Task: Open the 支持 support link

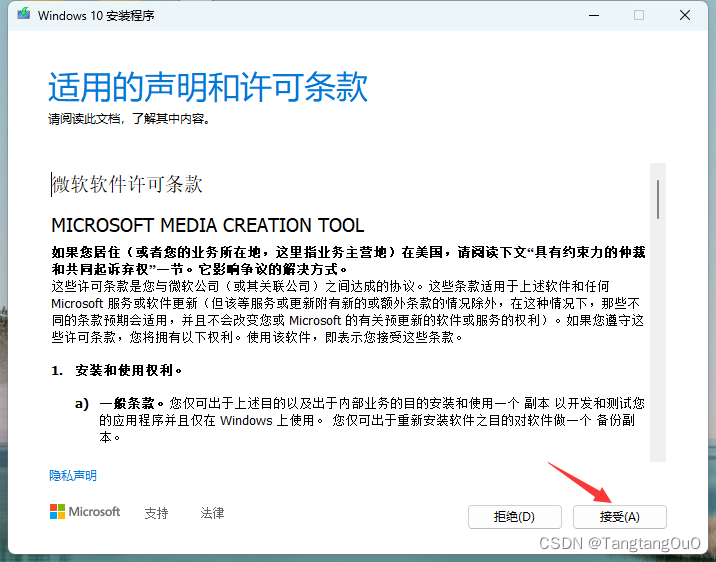Action: 156,513
